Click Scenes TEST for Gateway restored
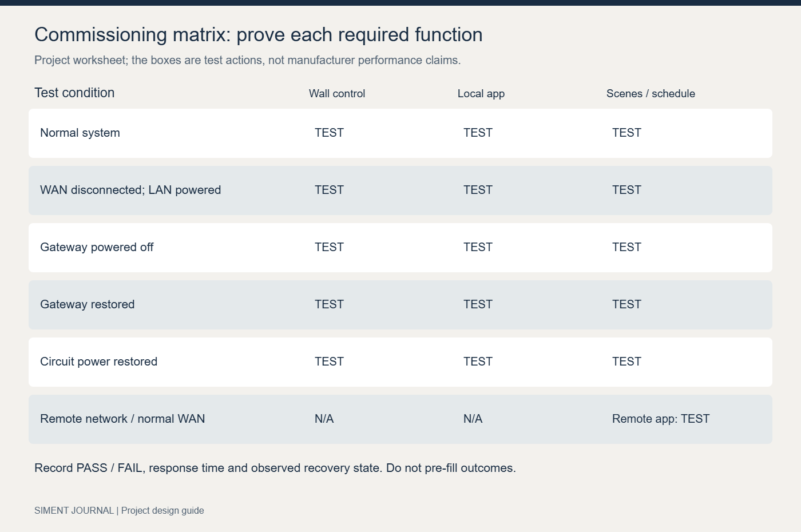 [x=626, y=304]
